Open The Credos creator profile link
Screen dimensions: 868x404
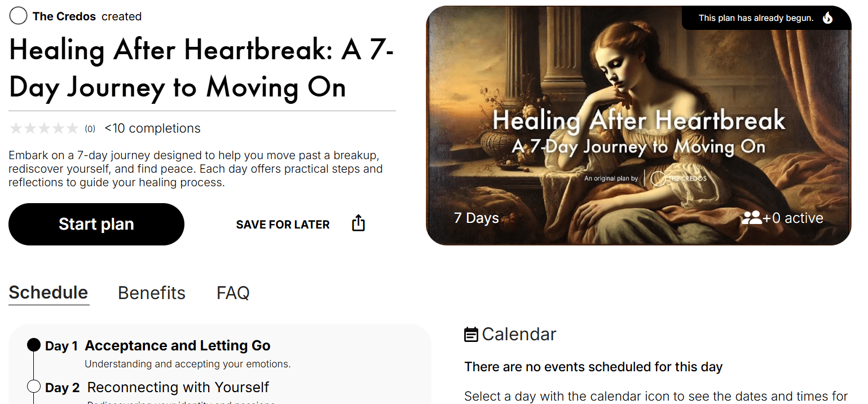64,16
